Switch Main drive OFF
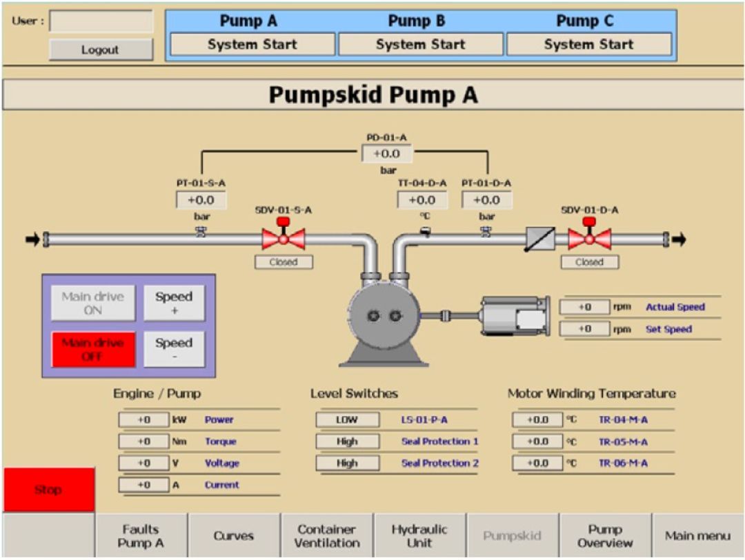This screenshot has height=560, width=745. pos(93,349)
